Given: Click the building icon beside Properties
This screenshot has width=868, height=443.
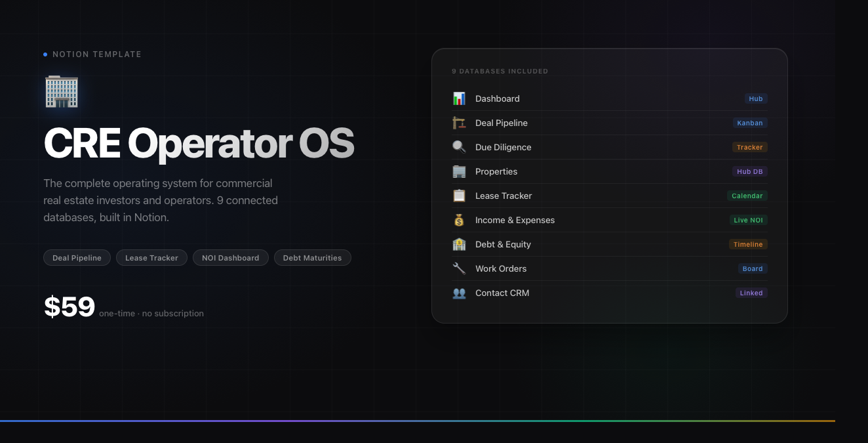Looking at the screenshot, I should point(459,171).
